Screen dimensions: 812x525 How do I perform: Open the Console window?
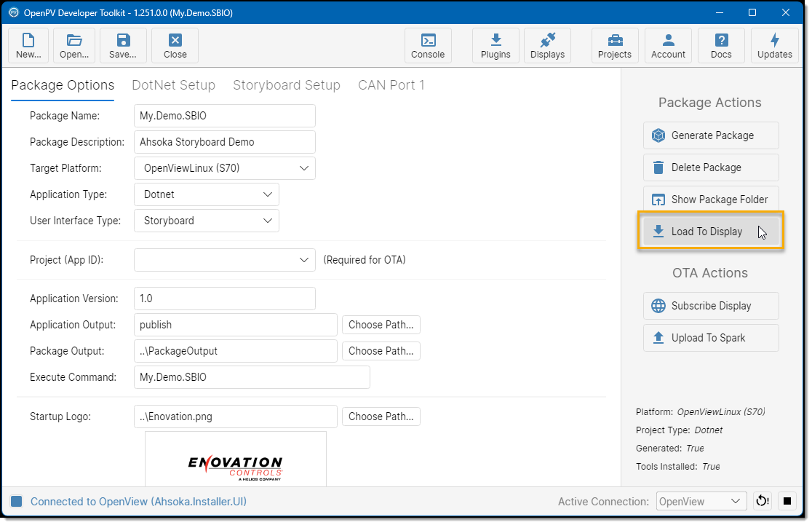tap(428, 46)
